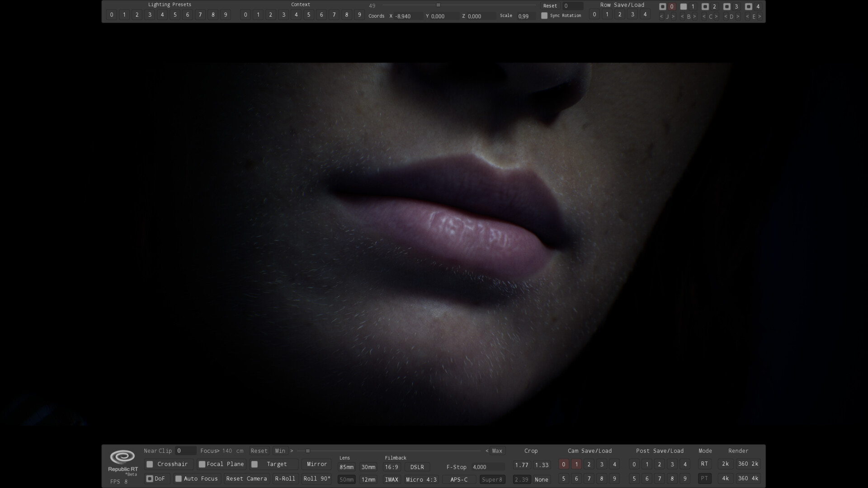Click the Reset Camera button

[x=246, y=479]
